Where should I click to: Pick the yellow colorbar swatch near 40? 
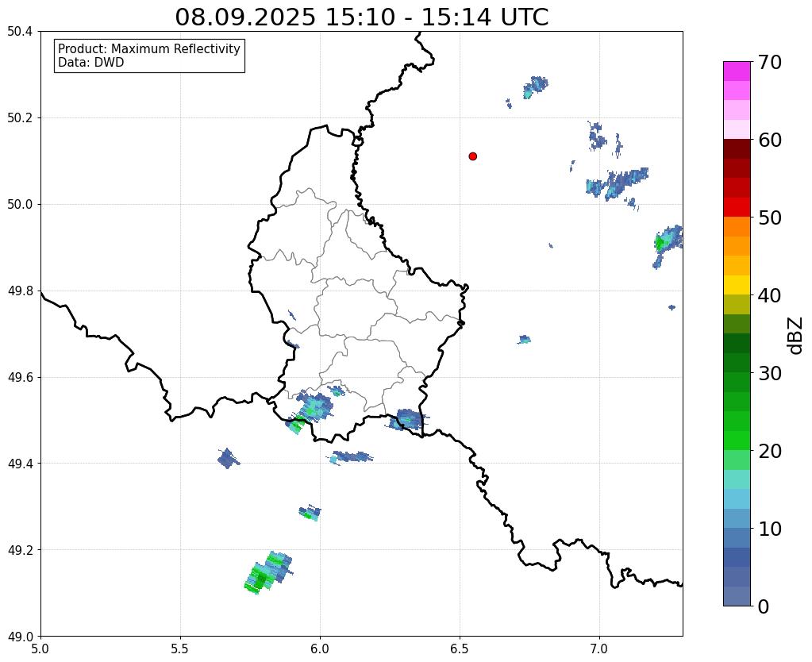pos(737,285)
